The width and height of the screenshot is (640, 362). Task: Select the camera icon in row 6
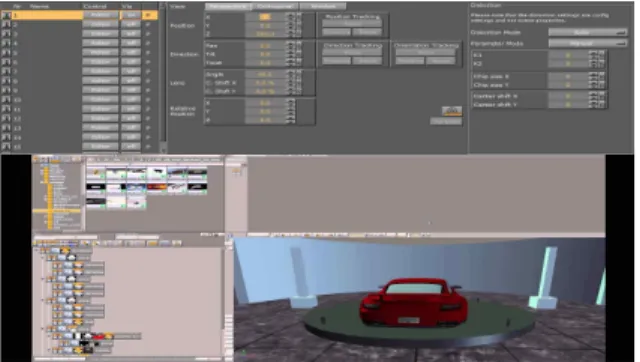tap(6, 62)
